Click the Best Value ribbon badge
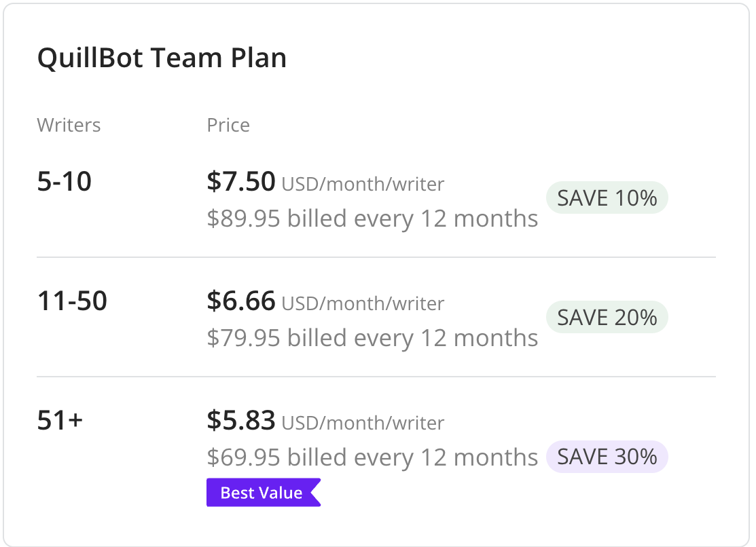Image resolution: width=756 pixels, height=547 pixels. click(264, 492)
